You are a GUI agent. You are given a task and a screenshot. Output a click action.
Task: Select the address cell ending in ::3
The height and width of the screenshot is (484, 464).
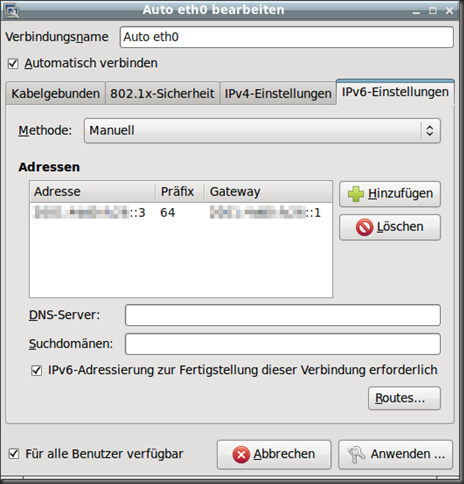(x=90, y=213)
